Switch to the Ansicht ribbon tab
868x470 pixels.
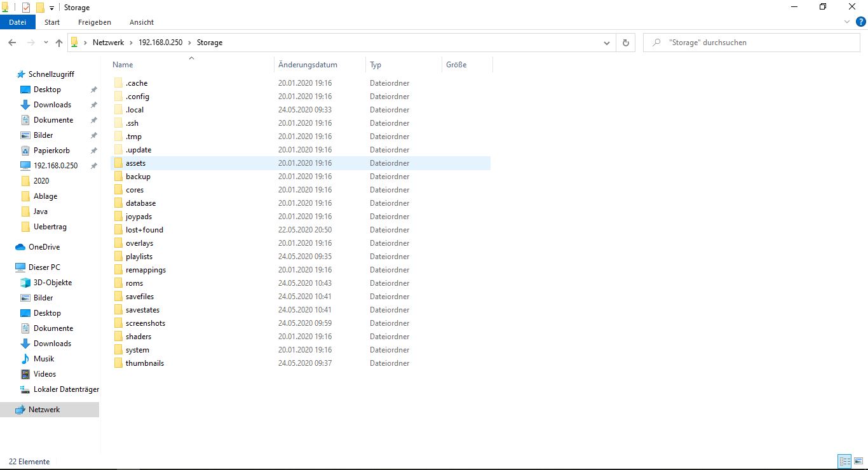click(x=142, y=22)
